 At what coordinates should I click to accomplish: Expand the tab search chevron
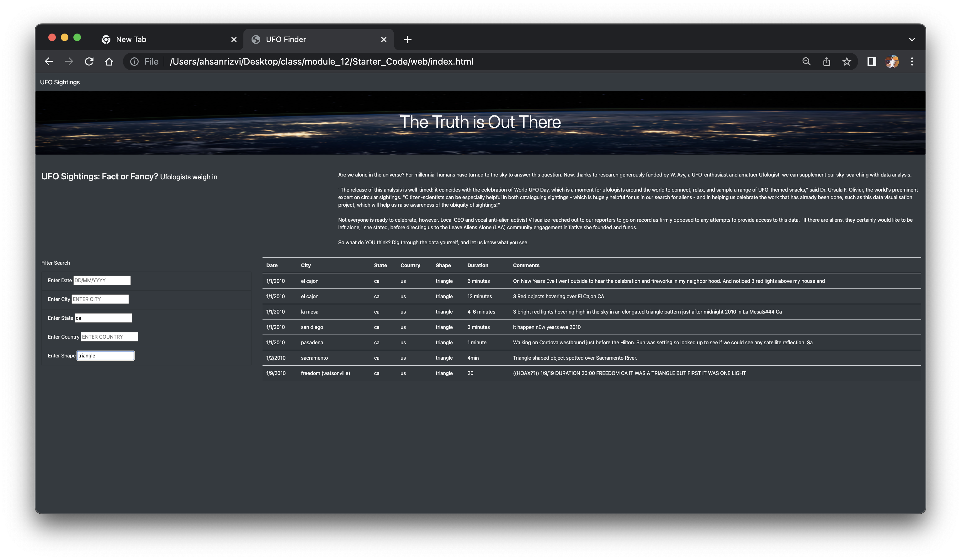(912, 39)
